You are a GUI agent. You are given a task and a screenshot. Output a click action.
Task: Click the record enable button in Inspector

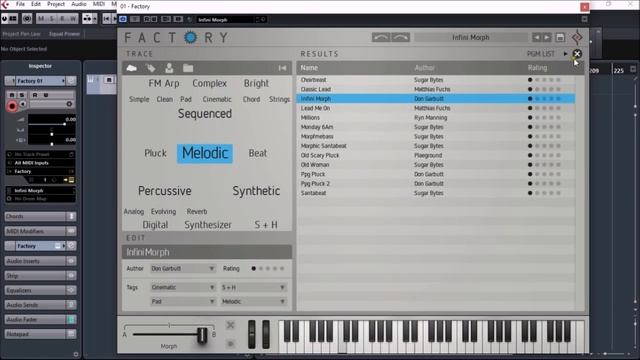[12, 107]
